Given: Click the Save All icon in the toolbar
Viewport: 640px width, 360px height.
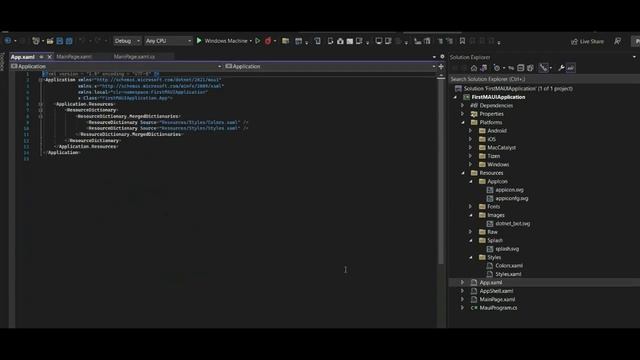Looking at the screenshot, I should (69, 41).
